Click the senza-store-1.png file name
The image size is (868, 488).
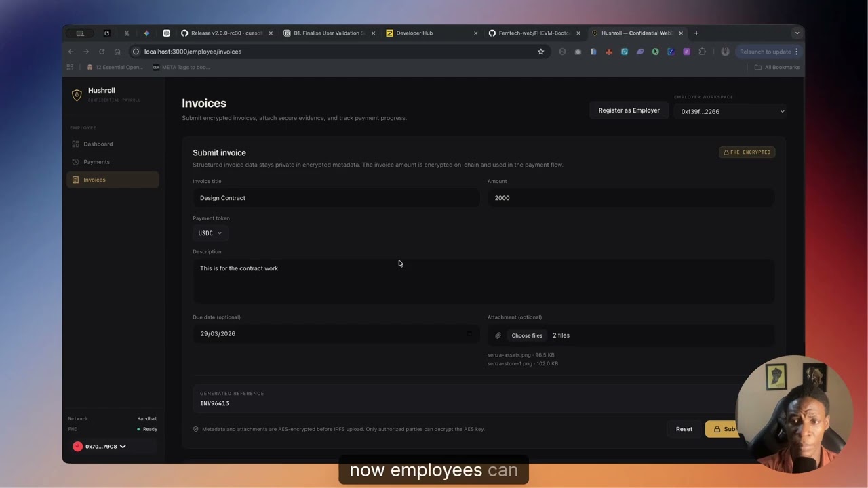[x=509, y=364]
